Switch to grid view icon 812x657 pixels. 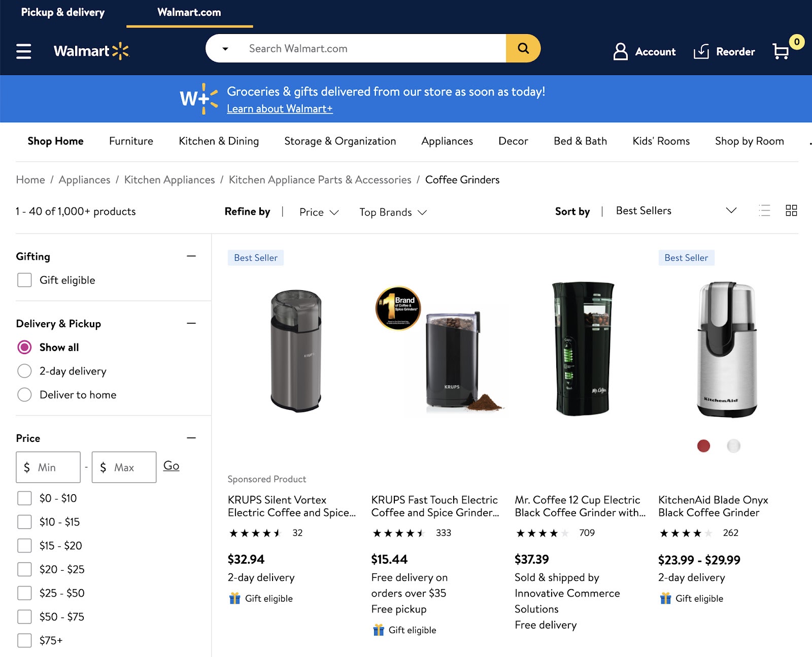click(x=791, y=211)
